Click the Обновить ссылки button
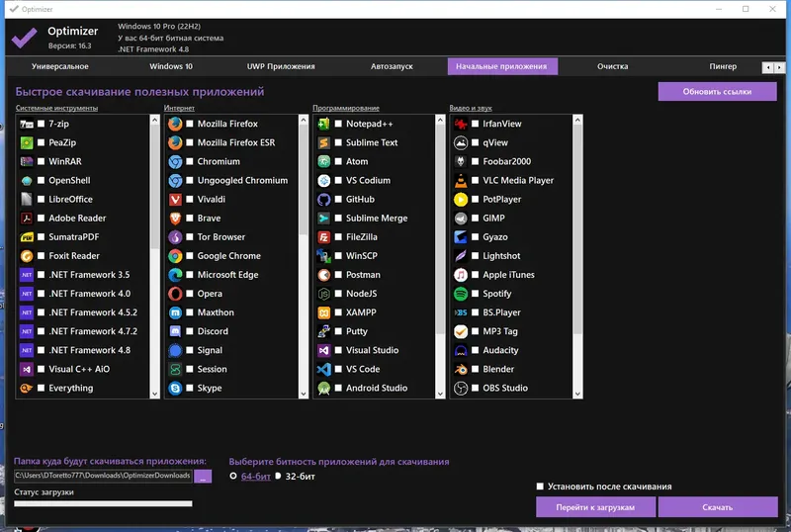Viewport: 791px width, 532px height. click(718, 92)
